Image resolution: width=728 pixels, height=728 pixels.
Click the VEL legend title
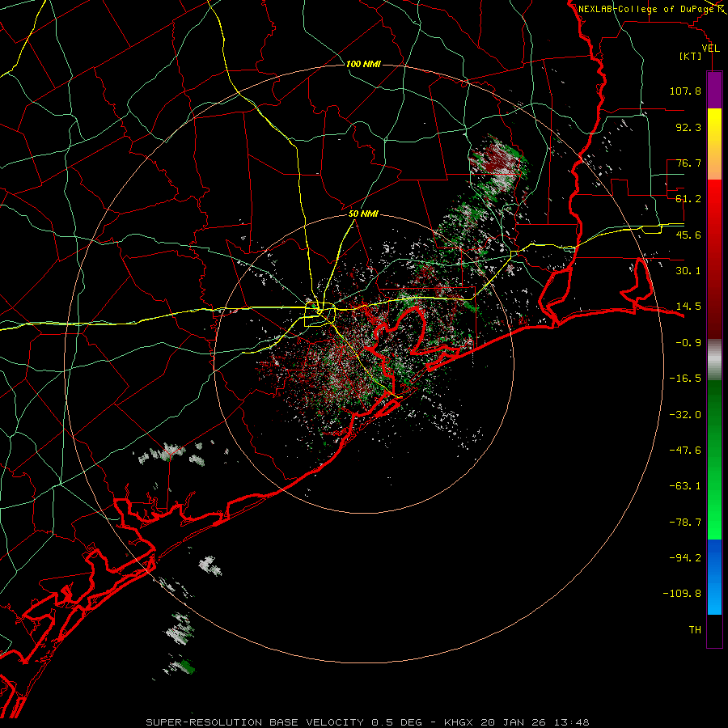[x=710, y=49]
